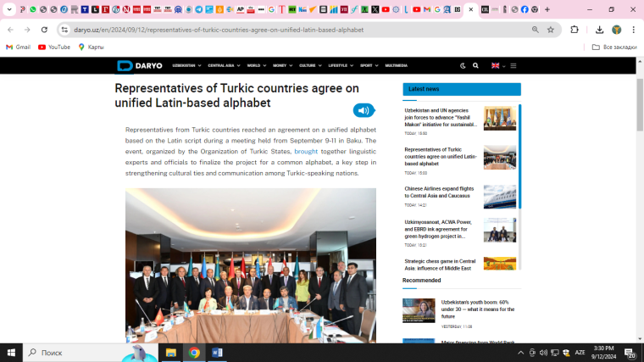The image size is (644, 362).
Task: Open the Gmail bookmark
Action: (x=18, y=47)
